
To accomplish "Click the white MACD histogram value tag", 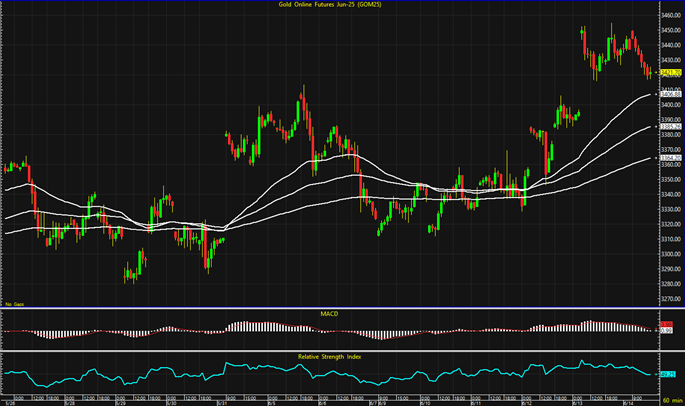I will [x=666, y=331].
